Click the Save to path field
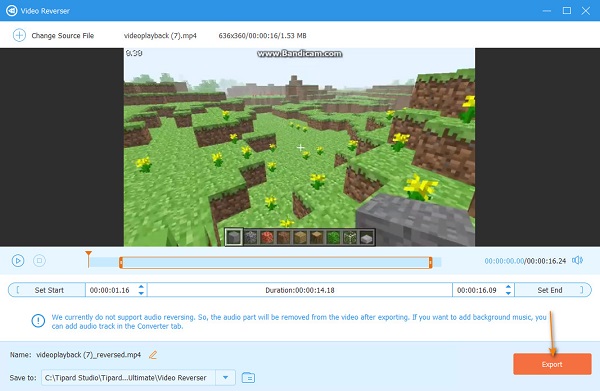 (x=129, y=378)
